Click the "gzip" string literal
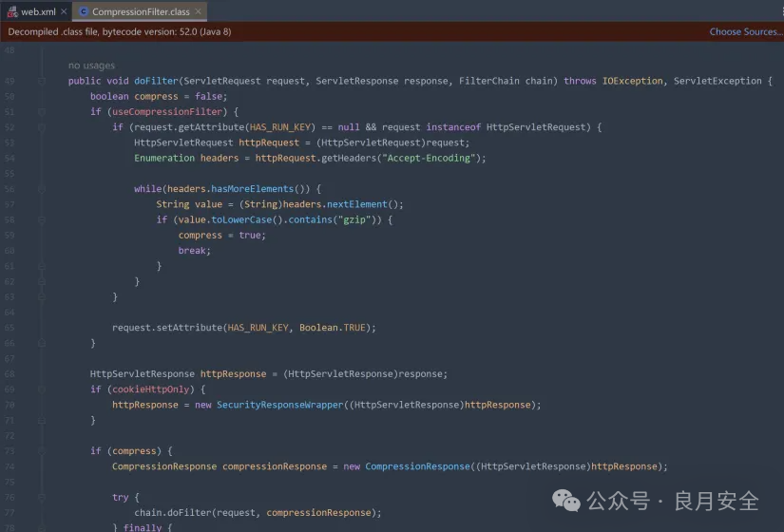Screen dimensions: 784x532 click(354, 220)
